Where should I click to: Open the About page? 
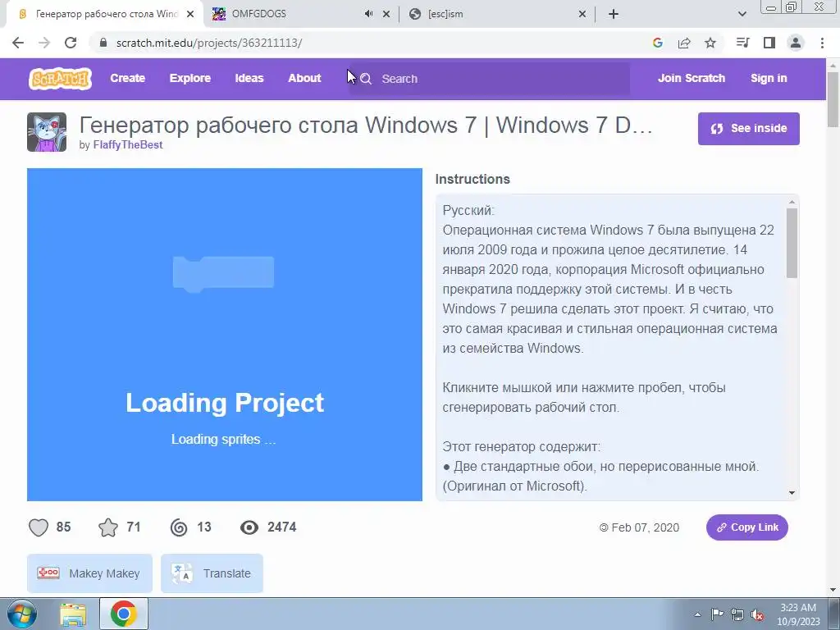305,78
